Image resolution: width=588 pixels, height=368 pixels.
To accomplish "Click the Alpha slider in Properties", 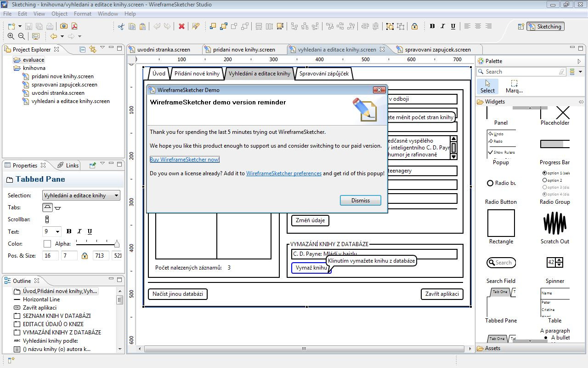I will pyautogui.click(x=97, y=244).
